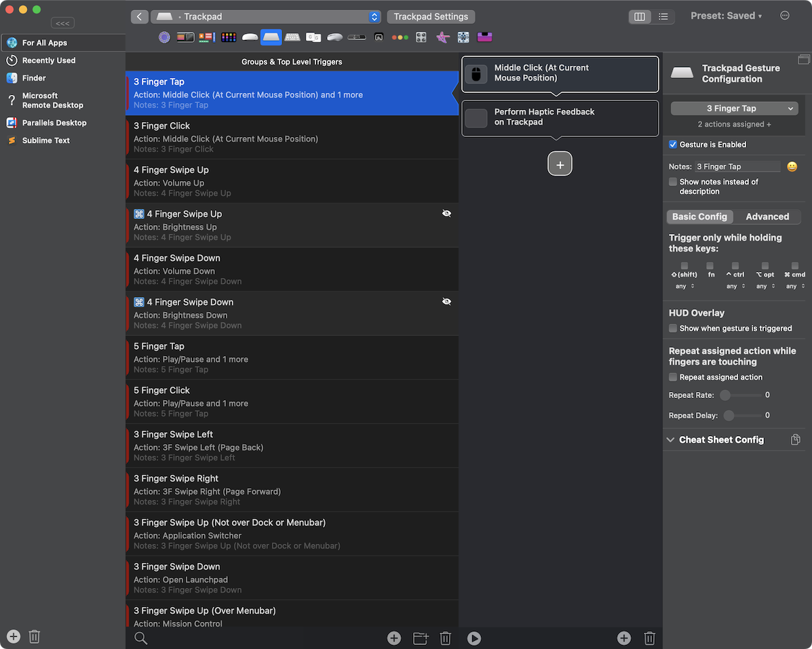The height and width of the screenshot is (649, 812).
Task: Open the 3 Finger Tap gesture dropdown
Action: [734, 109]
